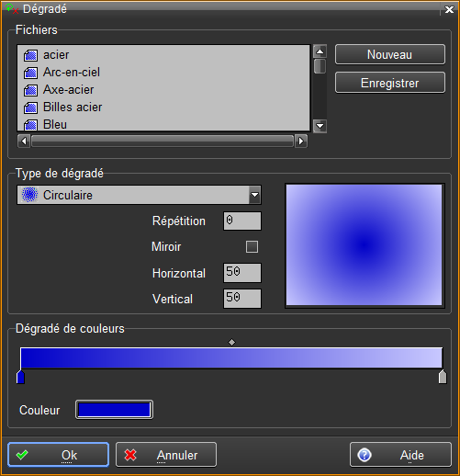Create a new gradient with Nouveau
This screenshot has height=476, width=460.
390,54
